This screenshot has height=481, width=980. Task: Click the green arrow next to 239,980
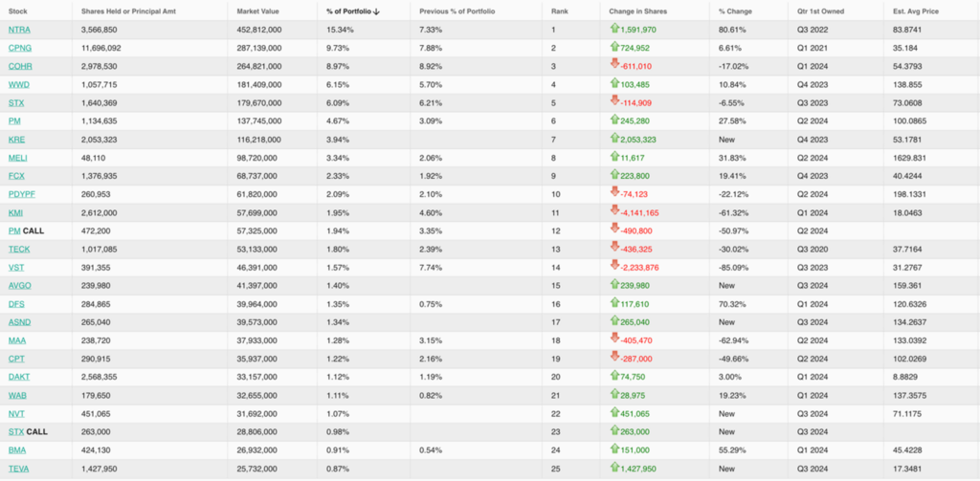pos(615,284)
